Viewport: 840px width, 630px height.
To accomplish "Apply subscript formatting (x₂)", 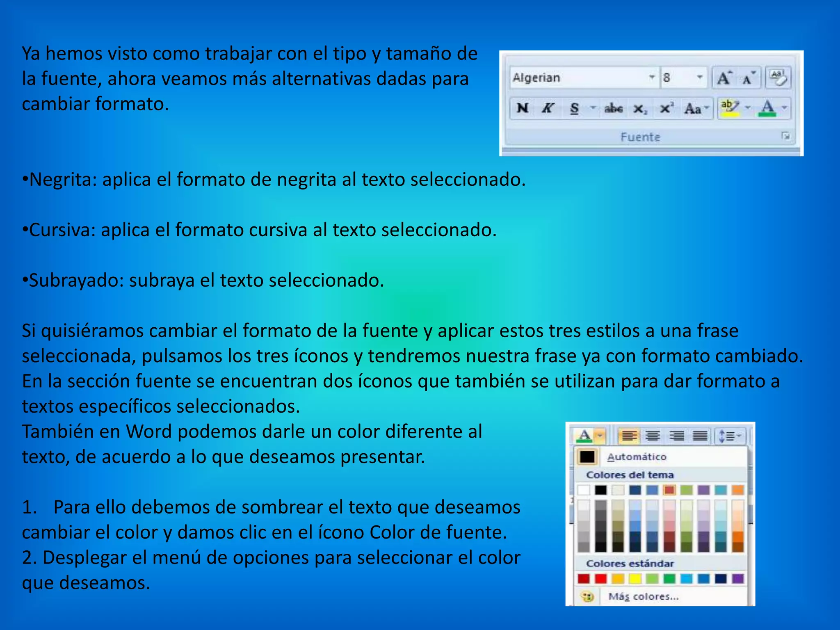I will (640, 109).
